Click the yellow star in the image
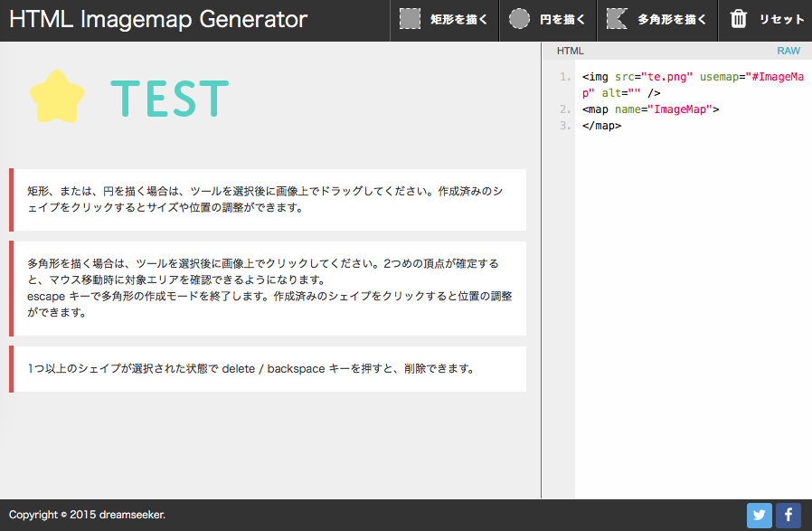812x531 pixels. [57, 97]
